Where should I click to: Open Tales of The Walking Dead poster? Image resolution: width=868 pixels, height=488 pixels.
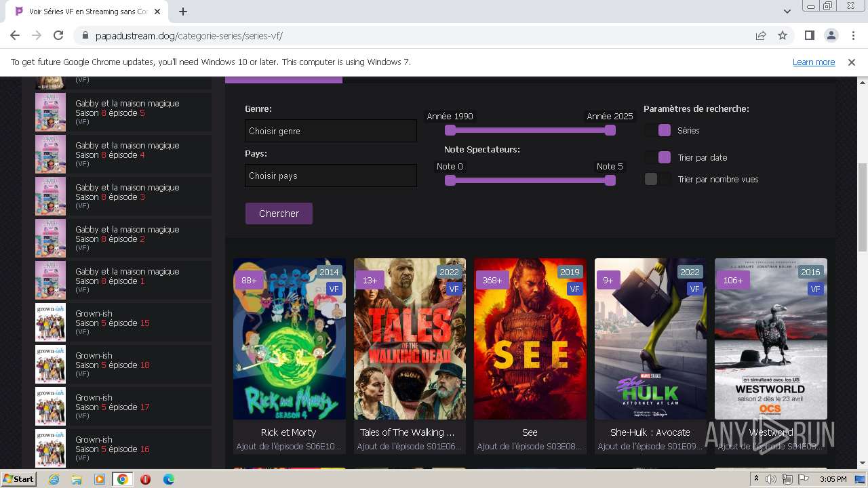(410, 339)
